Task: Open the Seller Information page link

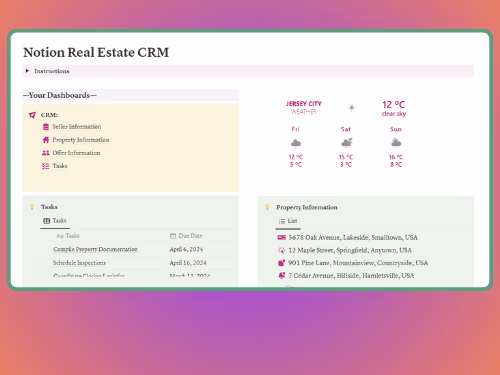Action: pyautogui.click(x=77, y=127)
